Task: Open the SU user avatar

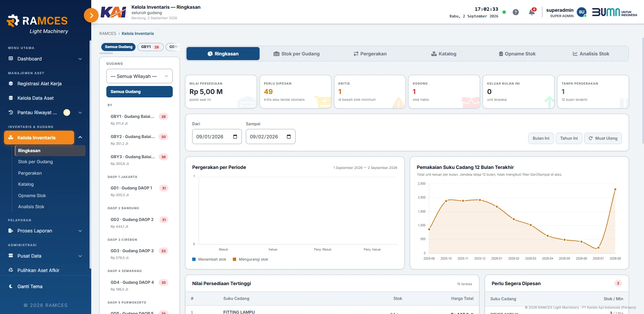Action: (582, 12)
